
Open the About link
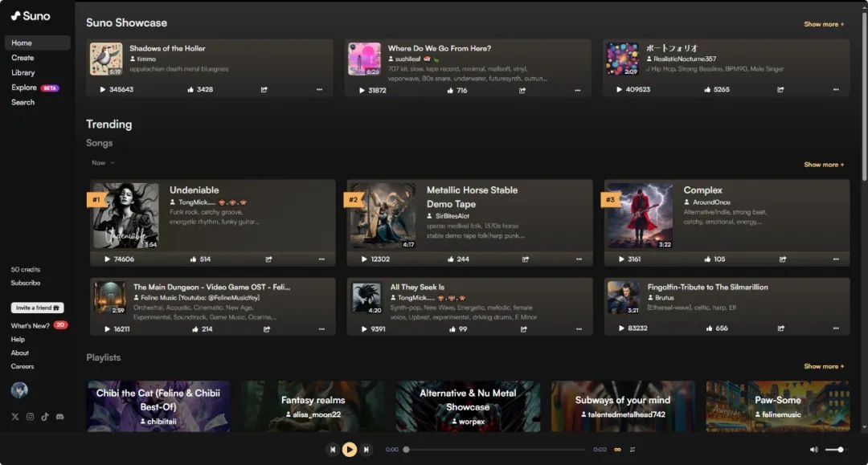tap(20, 353)
